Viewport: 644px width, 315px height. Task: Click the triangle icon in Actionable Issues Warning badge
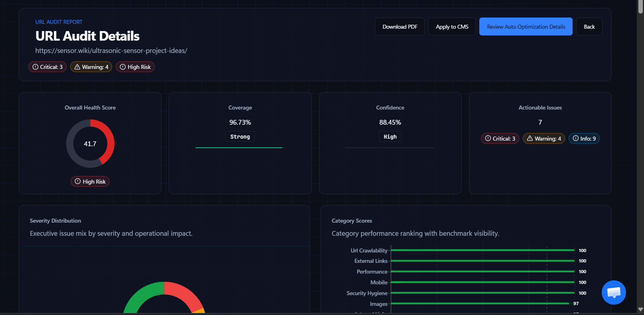tap(530, 139)
